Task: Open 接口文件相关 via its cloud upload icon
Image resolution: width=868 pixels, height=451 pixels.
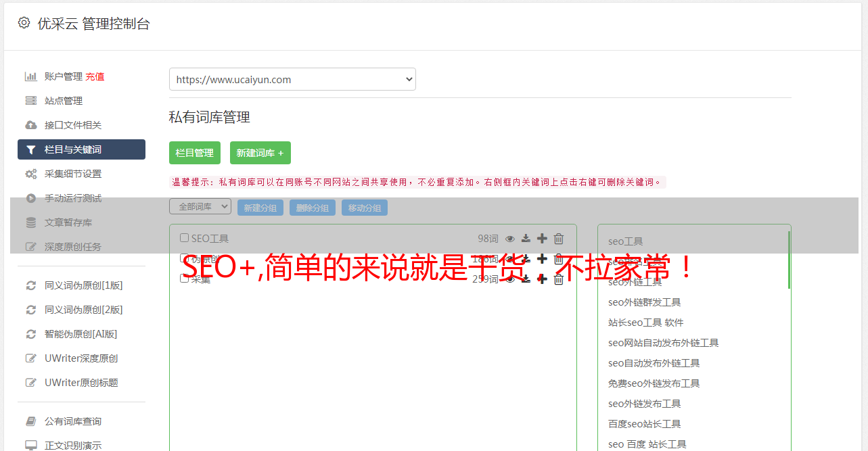Action: coord(30,125)
